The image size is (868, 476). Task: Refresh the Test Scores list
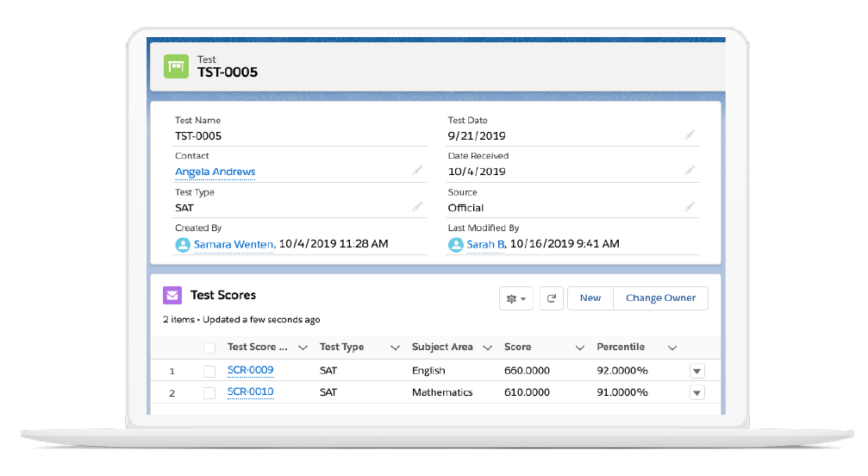(x=551, y=298)
